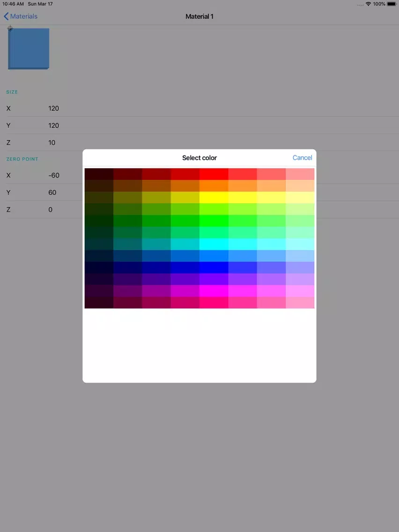Choose the palest cyan swatch
The width and height of the screenshot is (399, 532).
(300, 244)
